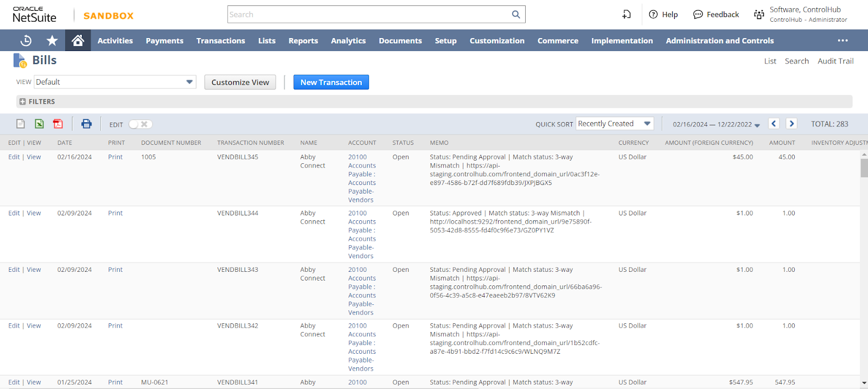
Task: Open the Search link at top right
Action: 796,61
